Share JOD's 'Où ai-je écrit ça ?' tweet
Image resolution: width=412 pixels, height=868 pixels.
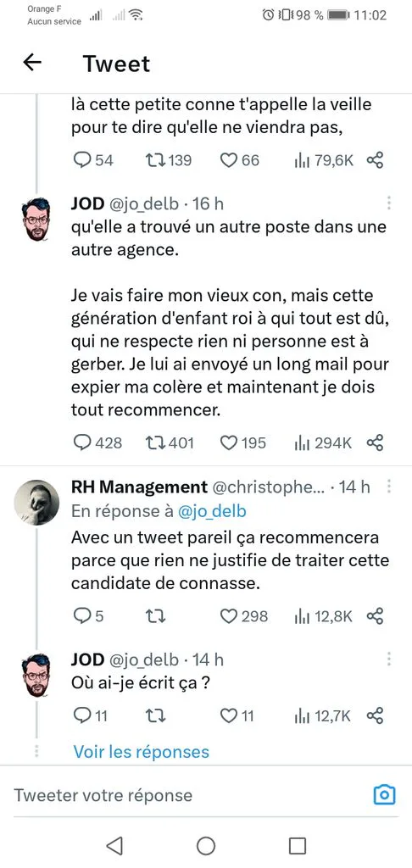coord(375,715)
